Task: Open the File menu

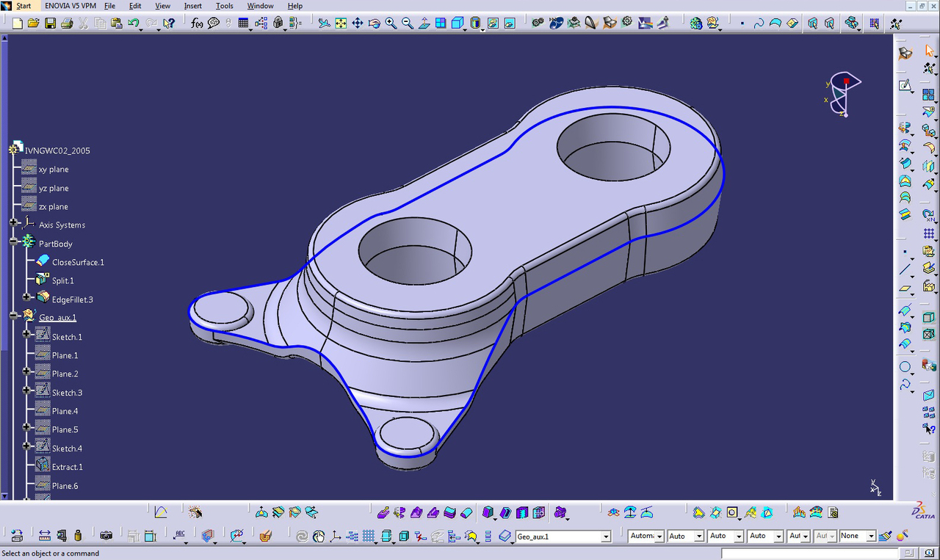Action: pyautogui.click(x=109, y=6)
